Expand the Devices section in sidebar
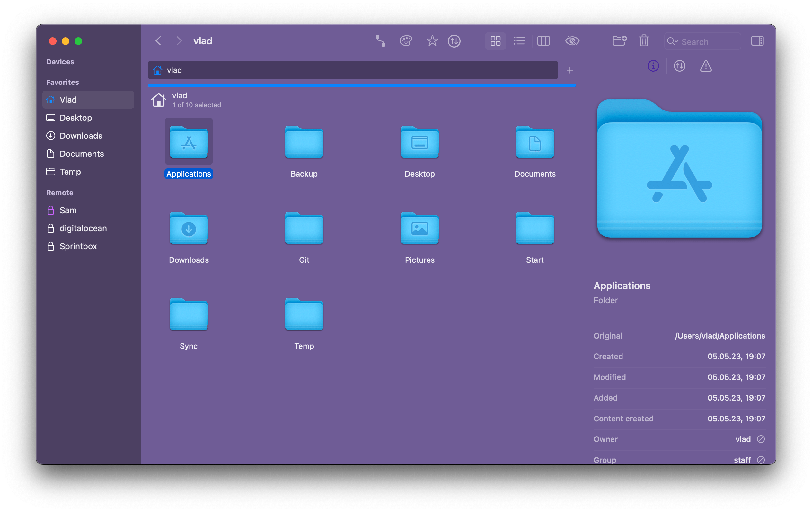812x512 pixels. 60,61
